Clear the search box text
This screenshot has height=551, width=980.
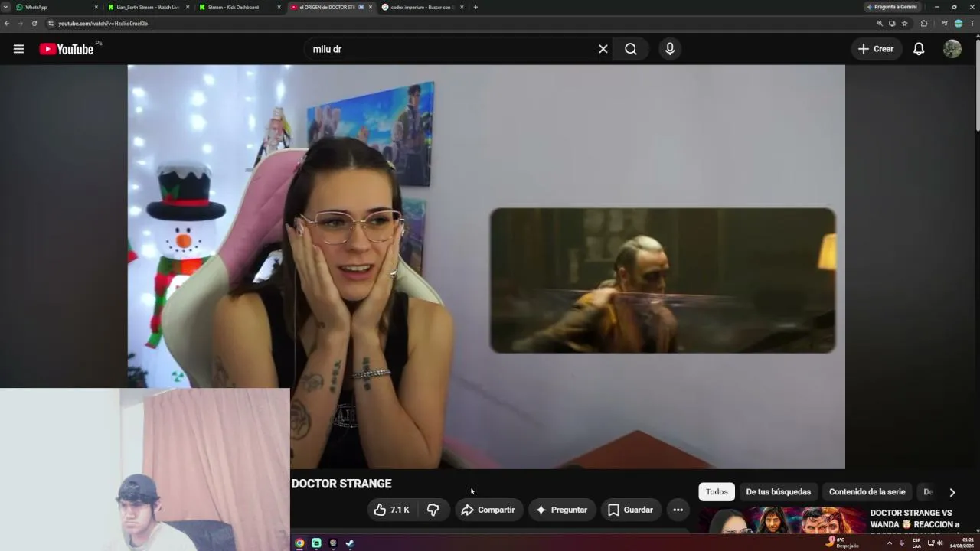603,49
